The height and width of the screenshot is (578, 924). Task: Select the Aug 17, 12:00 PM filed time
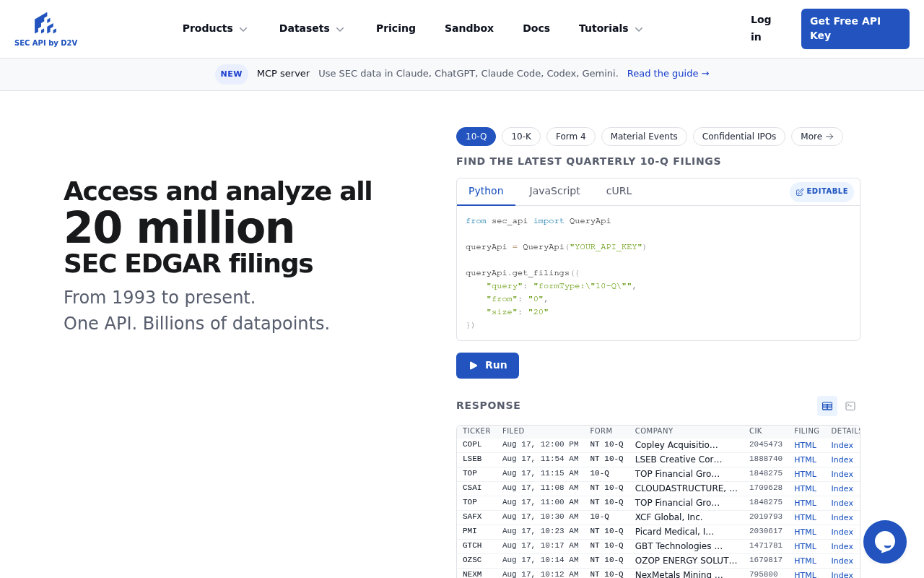(541, 445)
